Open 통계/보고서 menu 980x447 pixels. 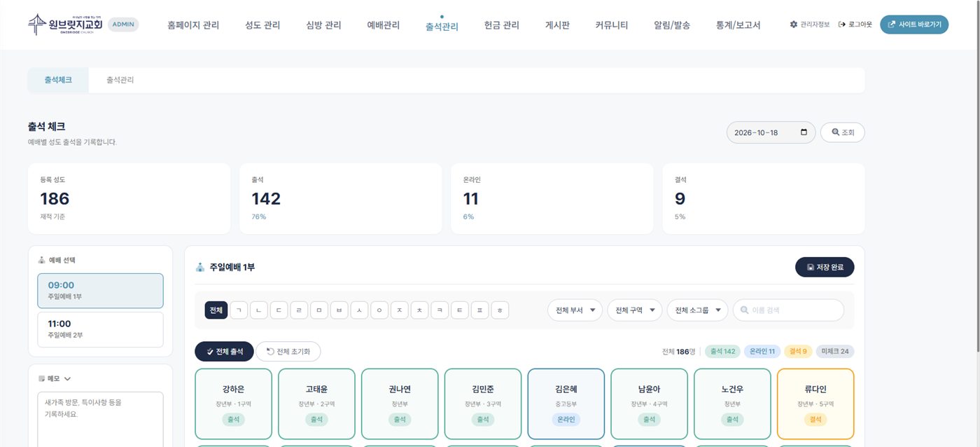pos(738,25)
